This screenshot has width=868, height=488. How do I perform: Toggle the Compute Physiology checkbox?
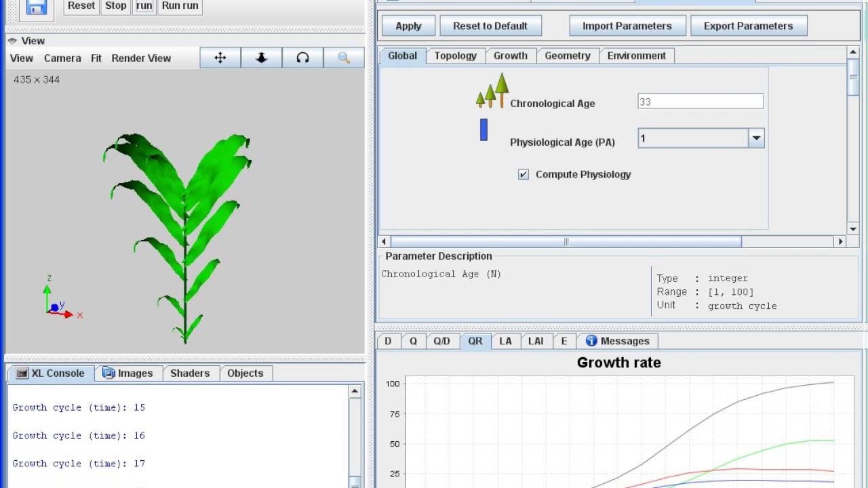coord(524,174)
